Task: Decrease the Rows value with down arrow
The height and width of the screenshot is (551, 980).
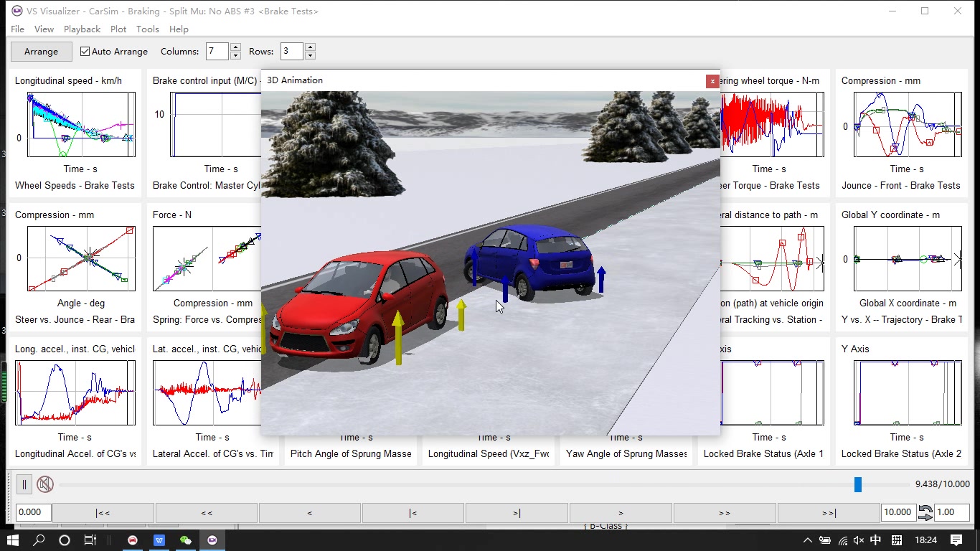Action: (310, 56)
